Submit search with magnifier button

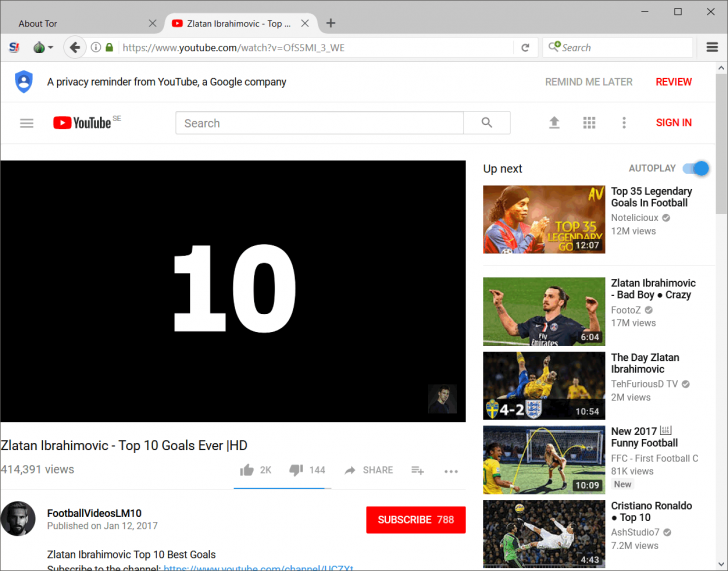pos(487,123)
